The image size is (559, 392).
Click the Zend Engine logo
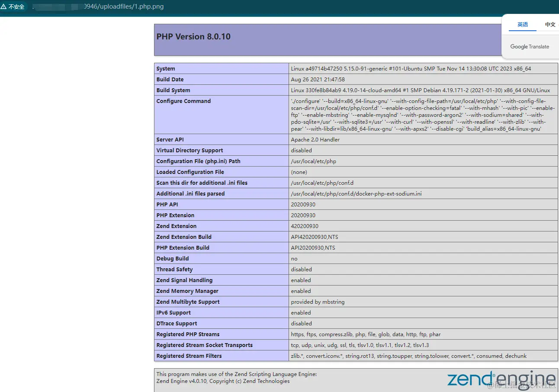pyautogui.click(x=501, y=379)
